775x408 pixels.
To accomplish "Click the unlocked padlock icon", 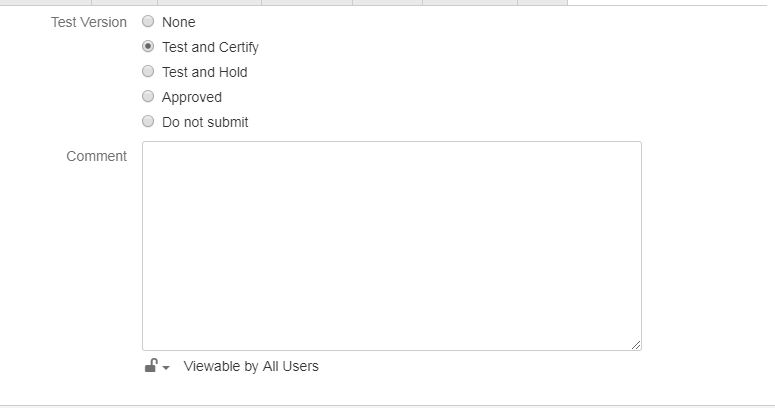I will (151, 365).
